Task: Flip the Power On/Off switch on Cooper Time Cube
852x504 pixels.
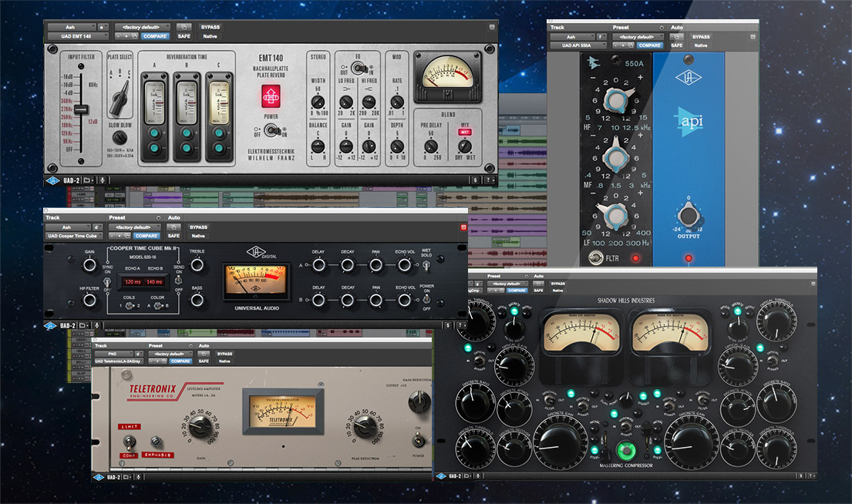Action: click(x=427, y=299)
